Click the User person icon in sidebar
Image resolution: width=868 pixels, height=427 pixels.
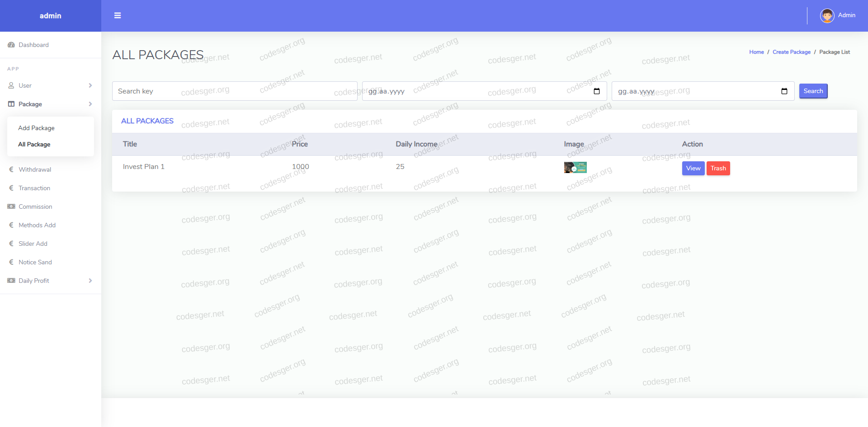tap(11, 85)
